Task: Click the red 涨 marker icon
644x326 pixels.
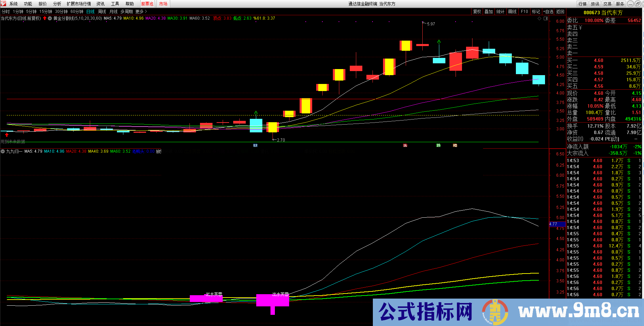Action: [405, 145]
